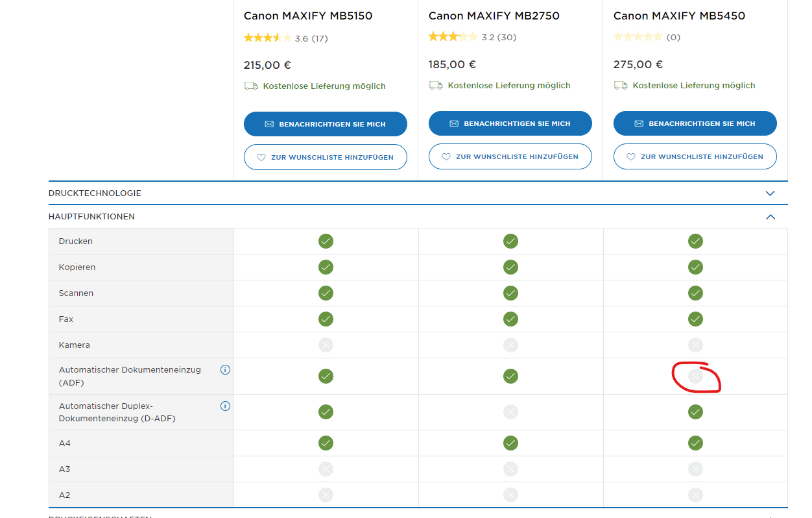812x518 pixels.
Task: Click the empty star rating of MB5450
Action: point(638,37)
